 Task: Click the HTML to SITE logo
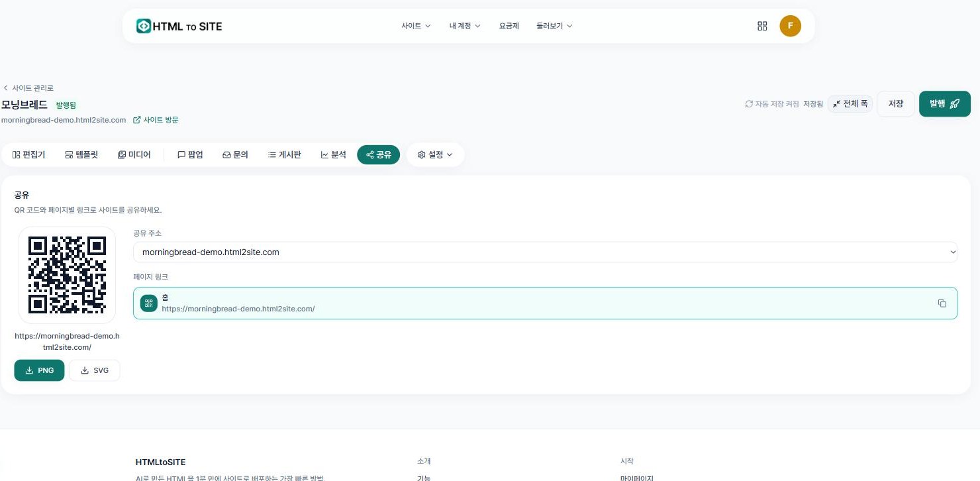[x=179, y=26]
